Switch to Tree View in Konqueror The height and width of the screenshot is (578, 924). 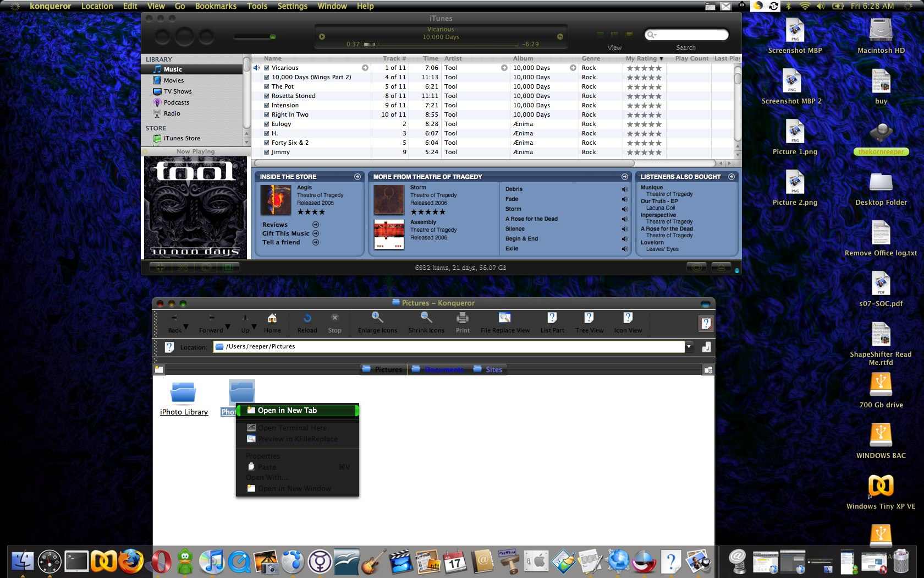point(589,318)
